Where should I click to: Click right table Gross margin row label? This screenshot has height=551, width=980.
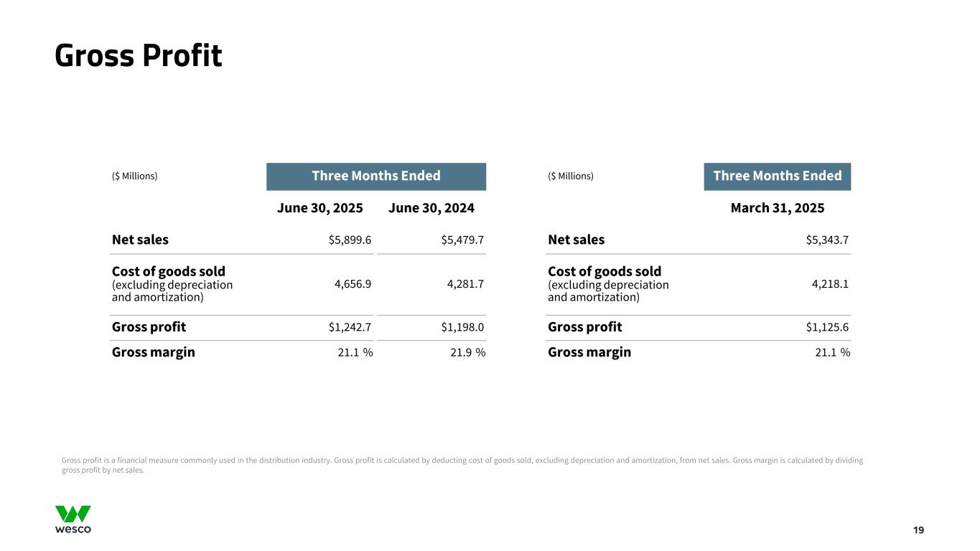589,352
